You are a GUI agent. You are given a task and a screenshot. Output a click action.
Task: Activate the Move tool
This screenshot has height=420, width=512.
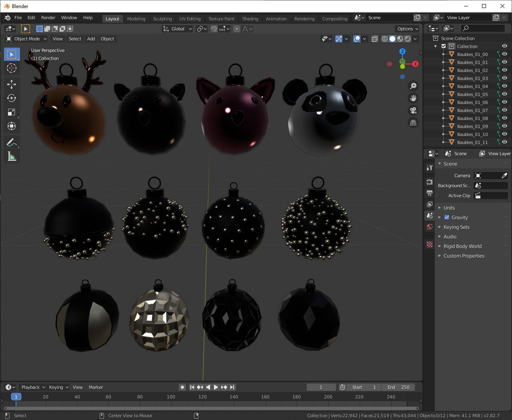[x=12, y=84]
